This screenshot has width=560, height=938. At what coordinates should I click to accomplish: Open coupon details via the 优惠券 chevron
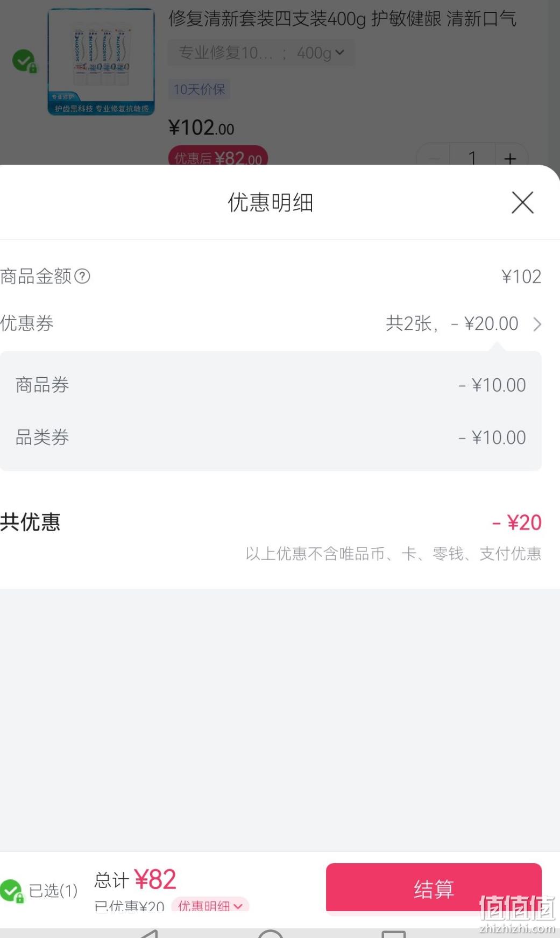tap(537, 324)
